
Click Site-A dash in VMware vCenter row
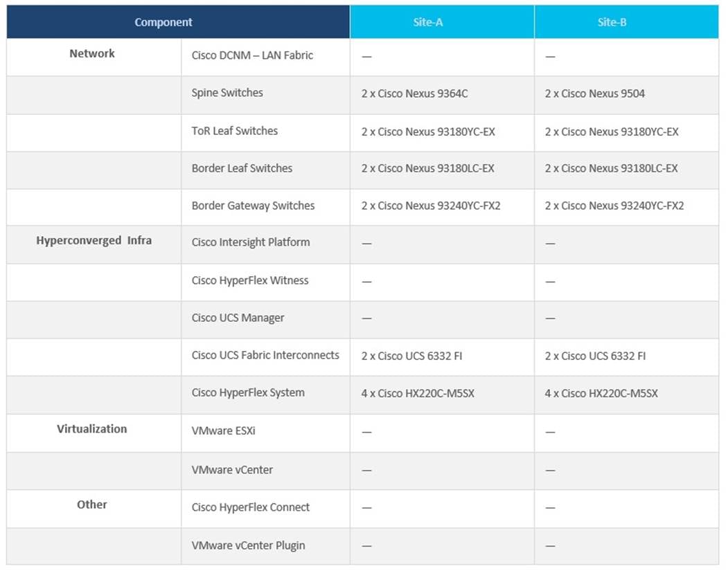pyautogui.click(x=367, y=471)
